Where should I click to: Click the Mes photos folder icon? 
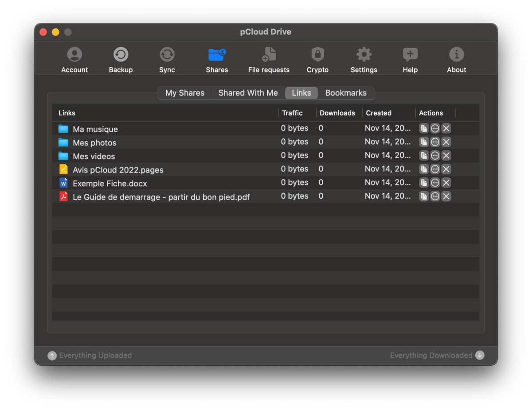[63, 142]
